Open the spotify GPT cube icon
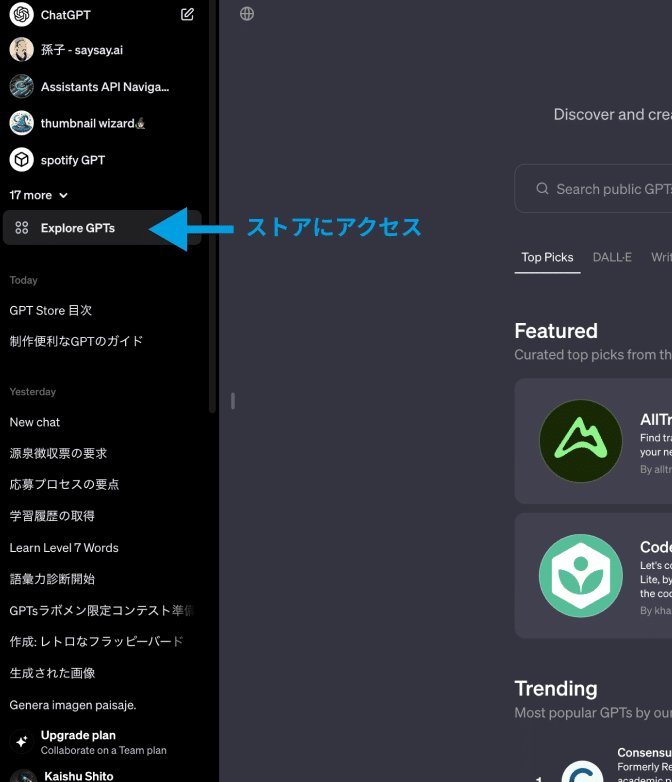This screenshot has width=672, height=782. click(22, 159)
